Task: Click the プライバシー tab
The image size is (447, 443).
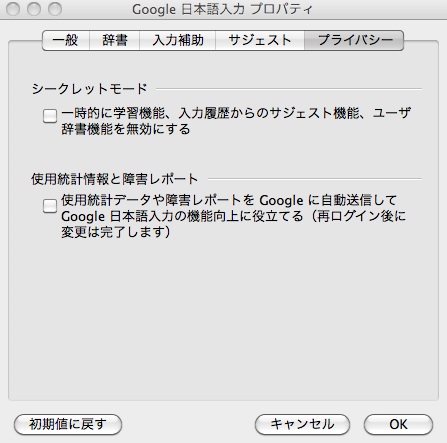Action: point(354,40)
